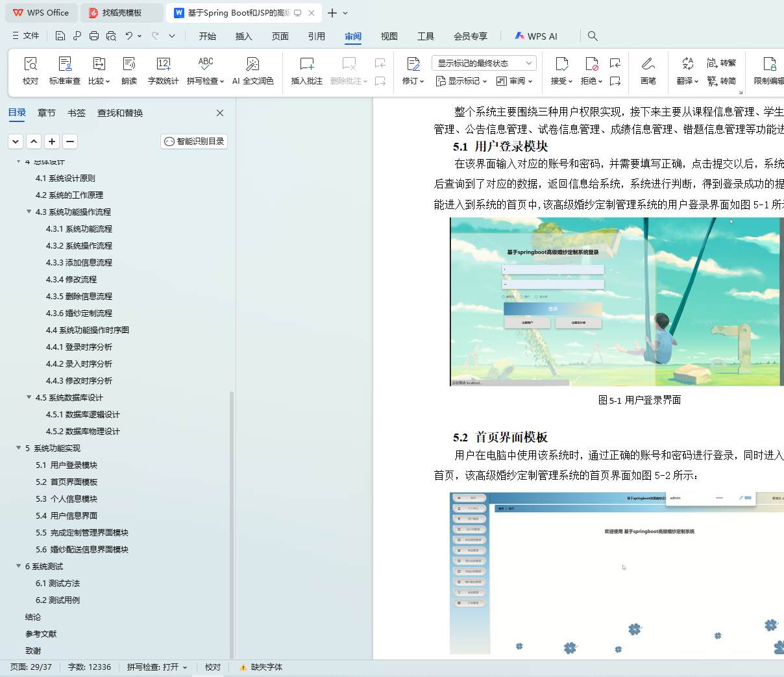
Task: Click the print icon in quick toolbar
Action: click(x=94, y=36)
